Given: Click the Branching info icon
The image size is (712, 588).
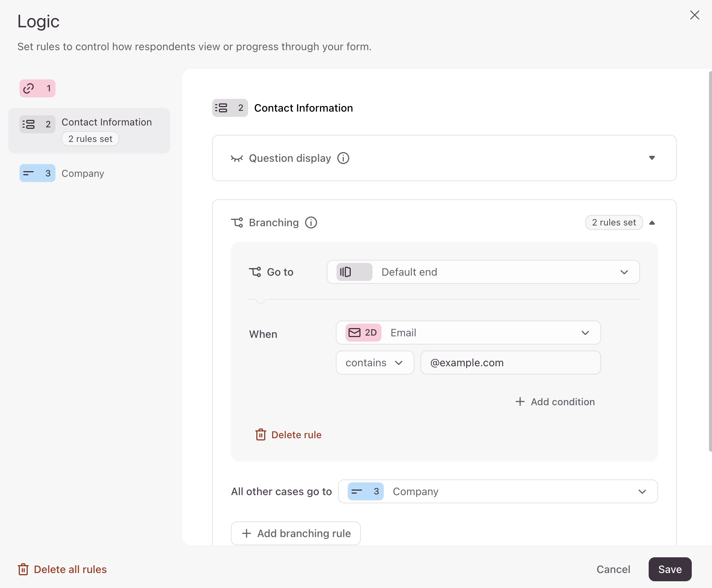Looking at the screenshot, I should click(x=311, y=222).
